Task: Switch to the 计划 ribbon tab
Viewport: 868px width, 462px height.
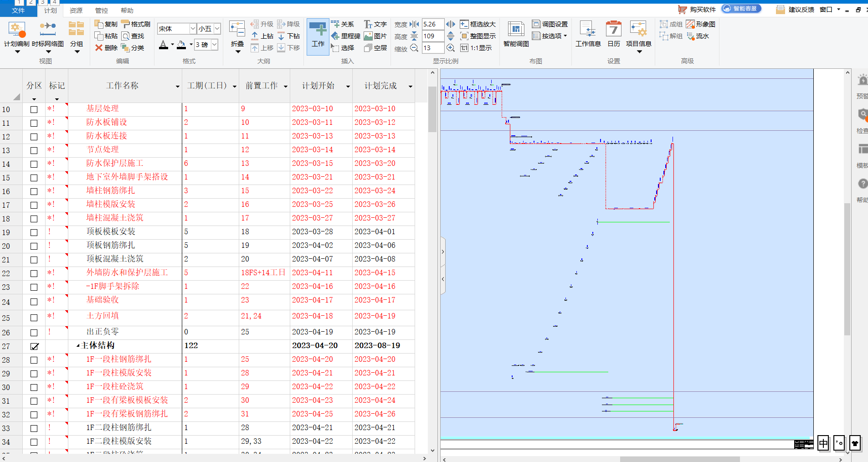Action: click(x=51, y=10)
